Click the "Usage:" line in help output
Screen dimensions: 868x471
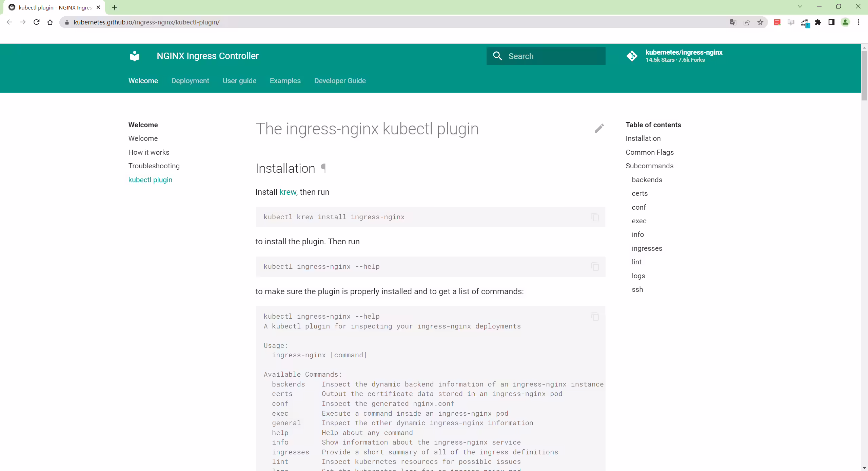click(276, 345)
